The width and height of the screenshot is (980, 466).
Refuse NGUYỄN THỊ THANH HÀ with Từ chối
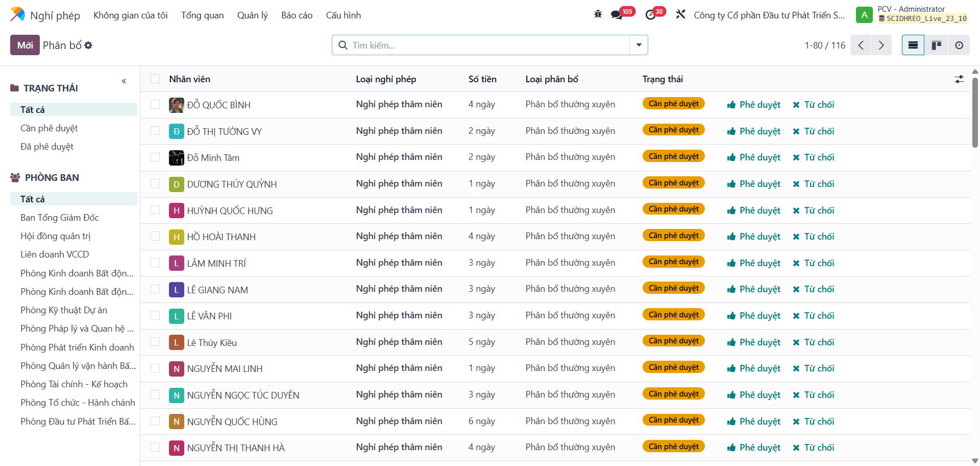tap(814, 448)
